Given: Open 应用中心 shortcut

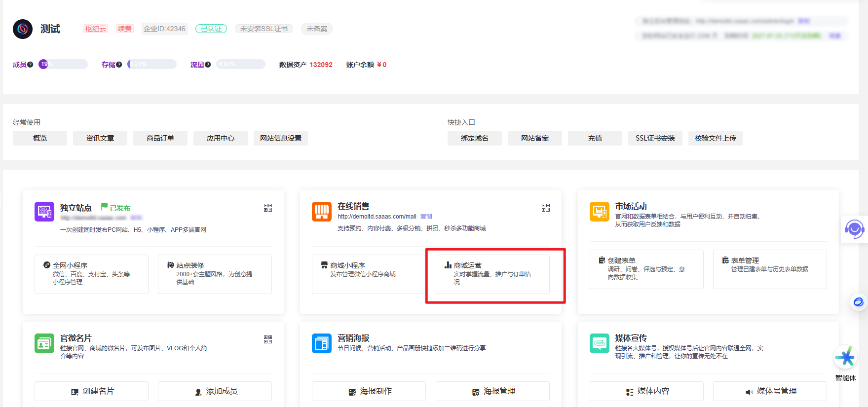Looking at the screenshot, I should tap(220, 138).
